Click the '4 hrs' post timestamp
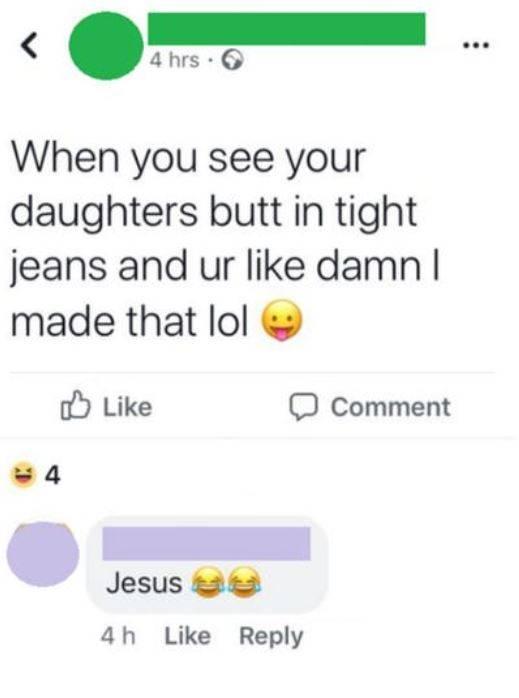The height and width of the screenshot is (698, 519). pos(174,60)
